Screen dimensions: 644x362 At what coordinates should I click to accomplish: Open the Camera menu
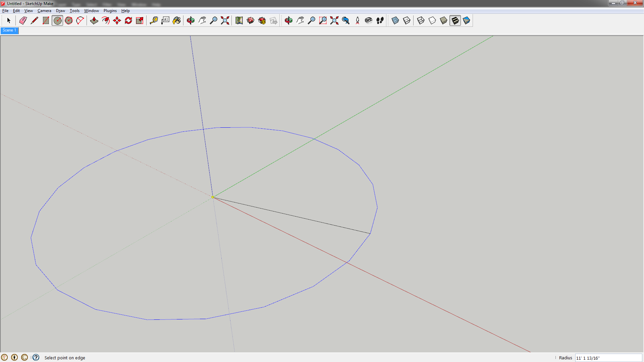tap(44, 11)
